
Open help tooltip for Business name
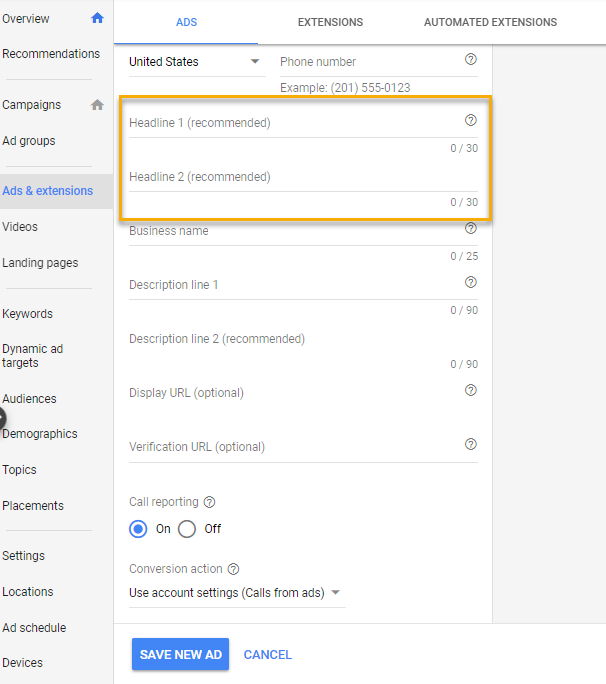tap(471, 228)
